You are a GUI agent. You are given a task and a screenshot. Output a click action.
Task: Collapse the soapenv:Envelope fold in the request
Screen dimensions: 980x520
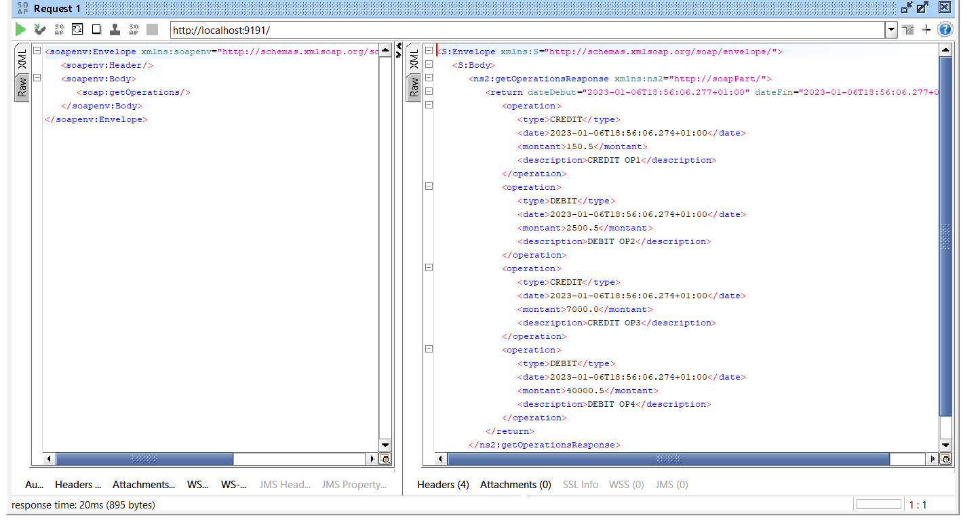pyautogui.click(x=37, y=52)
